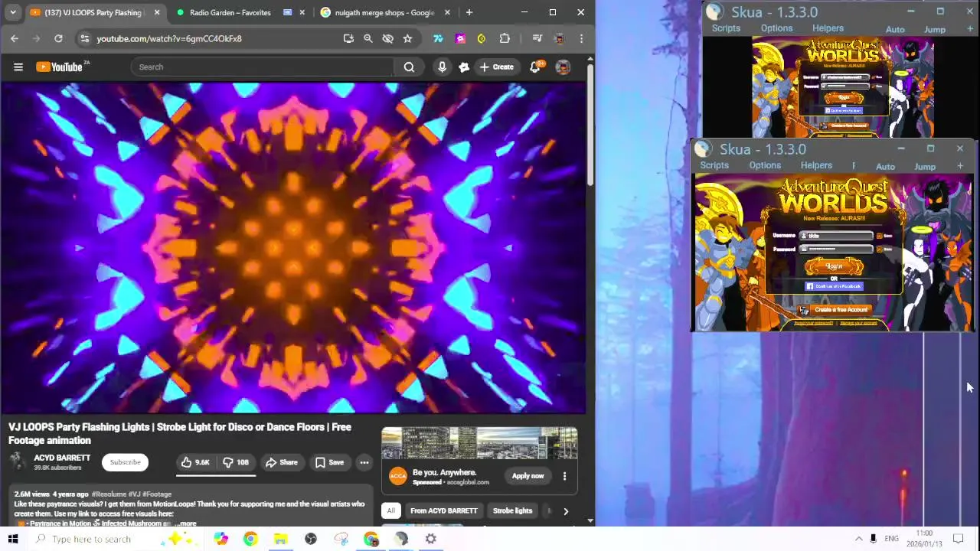Click the ACYD BARRETT channel avatar
Screen dimensions: 980x551
[x=18, y=461]
